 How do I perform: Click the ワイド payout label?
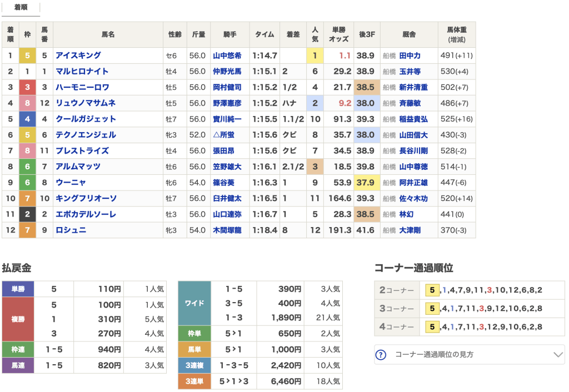pos(194,303)
